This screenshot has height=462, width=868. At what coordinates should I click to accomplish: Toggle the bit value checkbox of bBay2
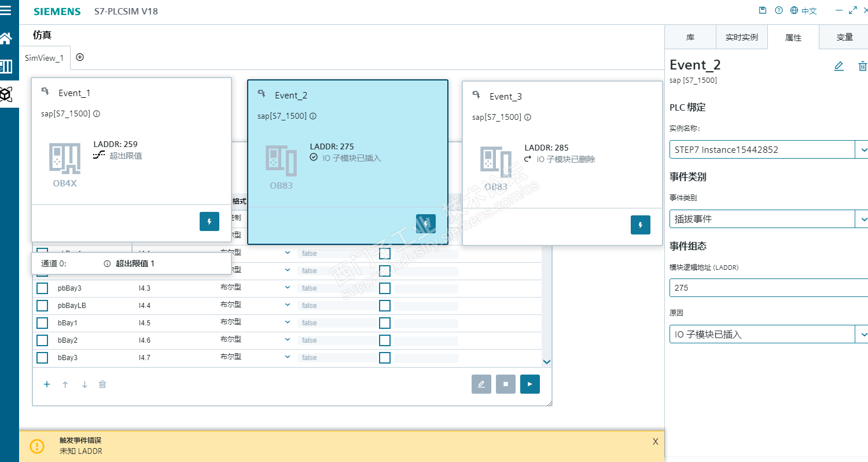pos(385,340)
